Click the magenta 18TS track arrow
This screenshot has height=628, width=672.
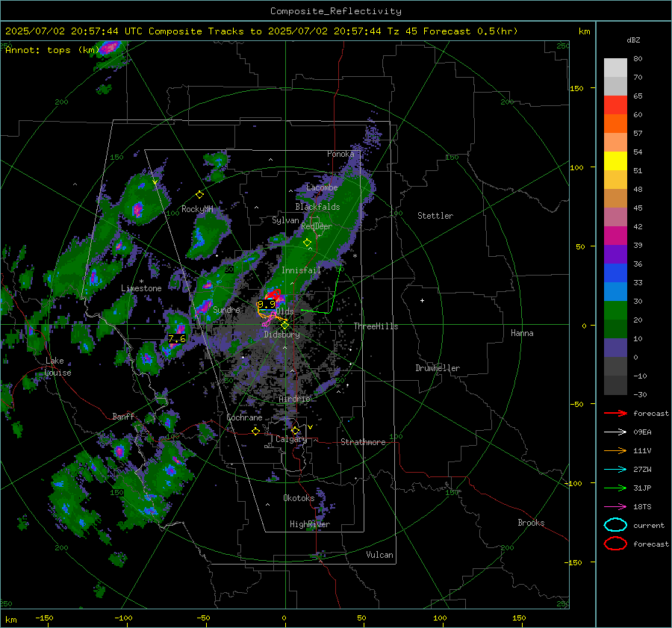coord(615,507)
